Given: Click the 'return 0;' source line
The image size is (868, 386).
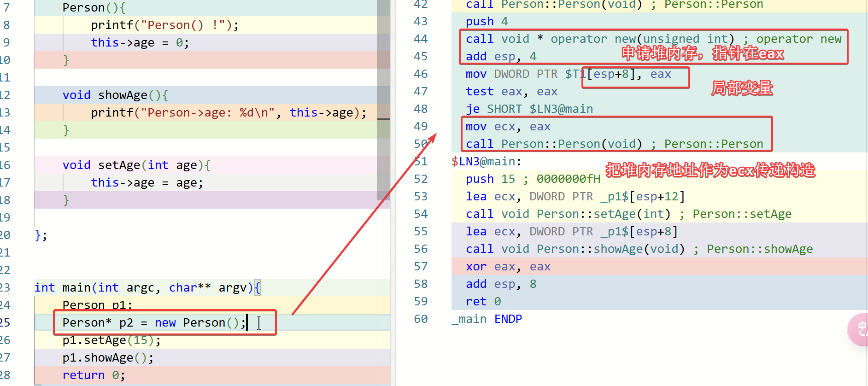Looking at the screenshot, I should pos(94,375).
